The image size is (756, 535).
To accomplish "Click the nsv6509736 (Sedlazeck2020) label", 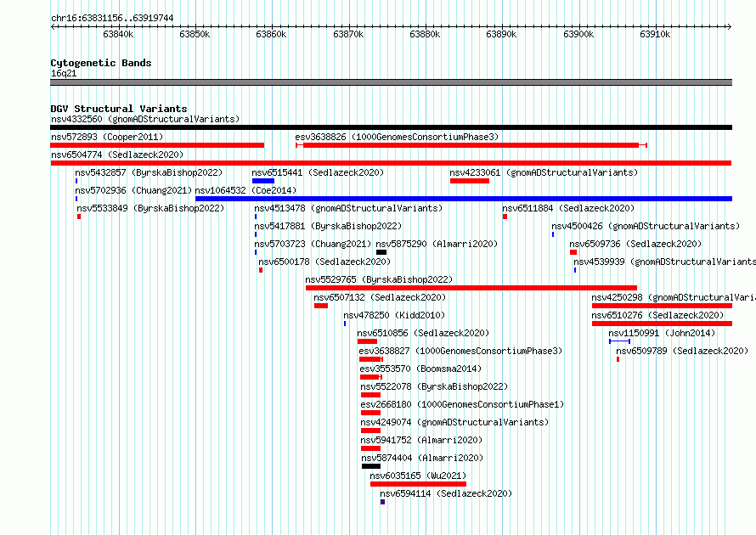I will [x=635, y=244].
